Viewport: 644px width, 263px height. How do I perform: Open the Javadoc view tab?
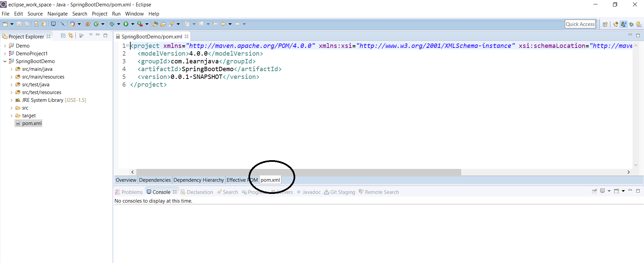[x=309, y=192]
